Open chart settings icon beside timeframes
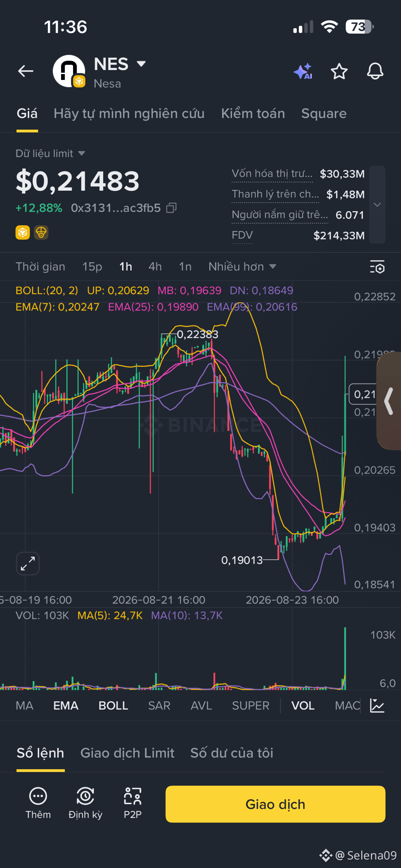This screenshot has height=868, width=401. coord(377,267)
